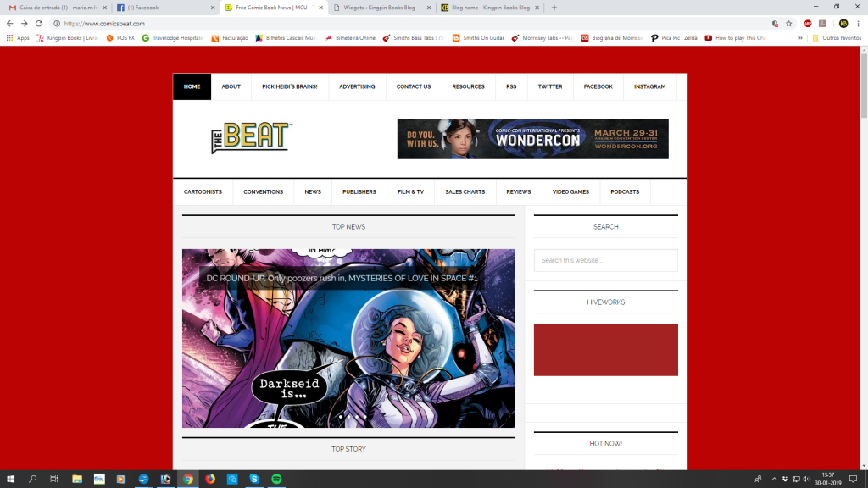Expand the hidden bookmarks overflow chevron
Image resolution: width=868 pixels, height=488 pixels.
[800, 37]
